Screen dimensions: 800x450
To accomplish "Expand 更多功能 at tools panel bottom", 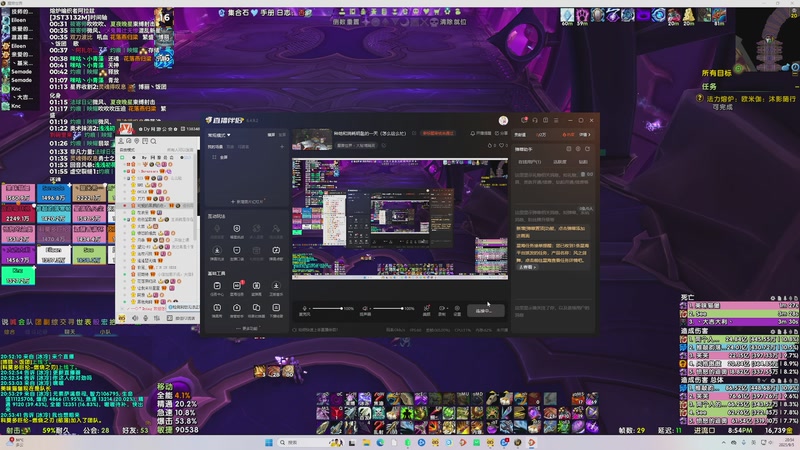I will coord(248,329).
